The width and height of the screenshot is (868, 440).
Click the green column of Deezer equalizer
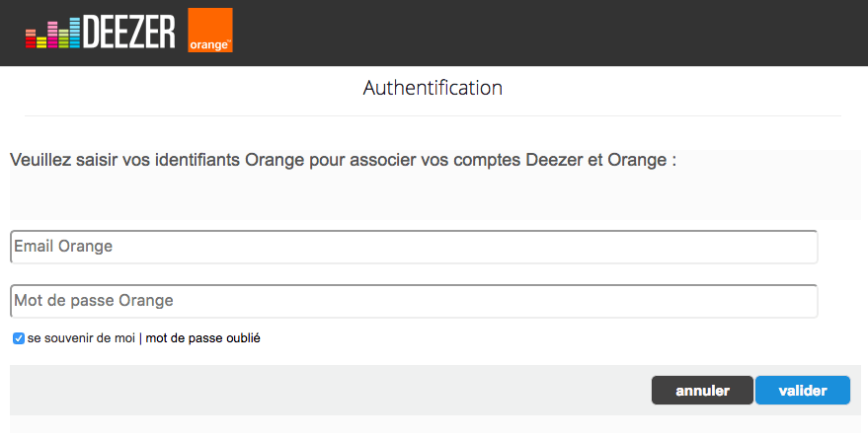coord(63,38)
